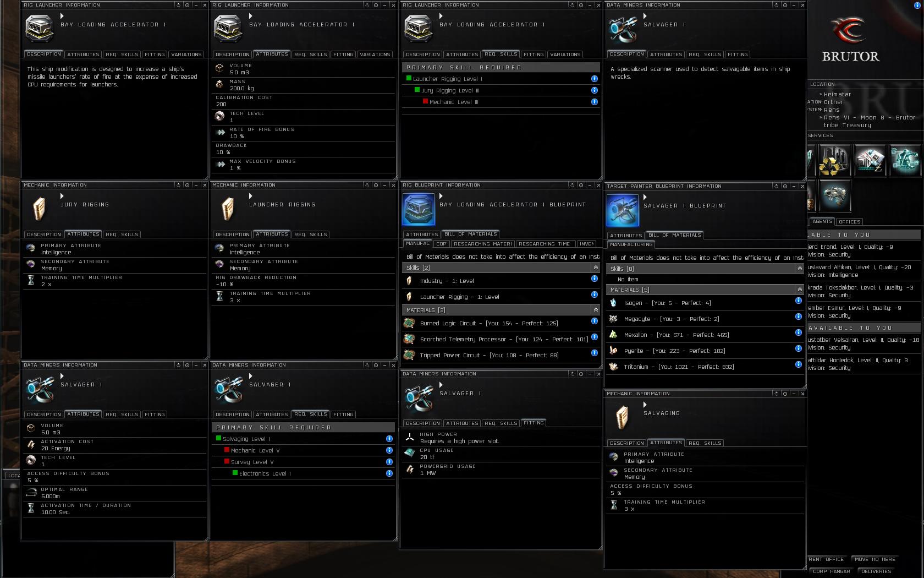
Task: Show info for Mechanic Level III requirement
Action: click(x=594, y=102)
